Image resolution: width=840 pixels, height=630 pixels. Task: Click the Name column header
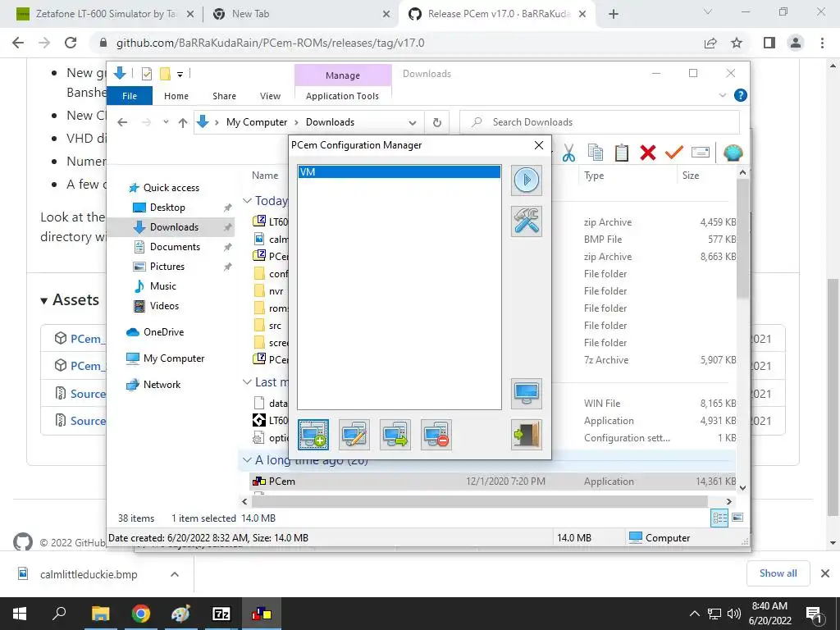(x=265, y=176)
